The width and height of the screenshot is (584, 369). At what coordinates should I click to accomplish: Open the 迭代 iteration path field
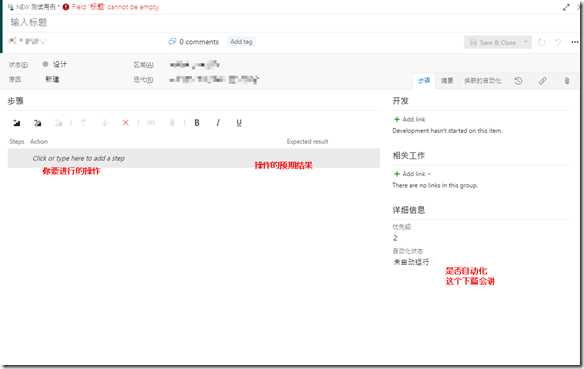tap(214, 79)
